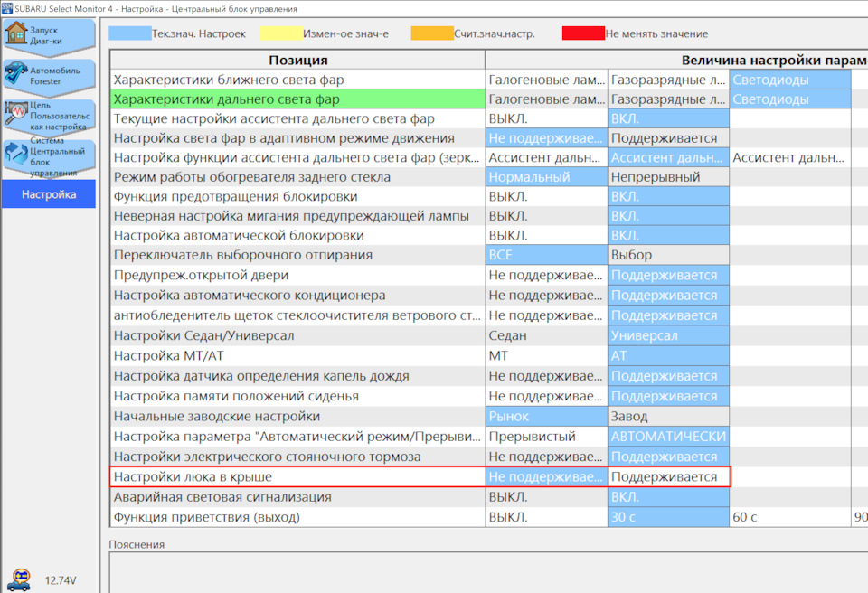Choose Поддерживается for адаптивном режиме движения

[668, 138]
